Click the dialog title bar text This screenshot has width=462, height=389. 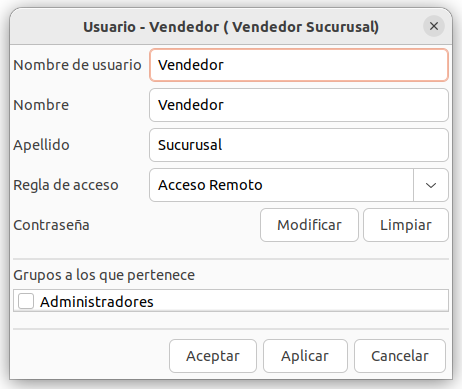tap(231, 27)
